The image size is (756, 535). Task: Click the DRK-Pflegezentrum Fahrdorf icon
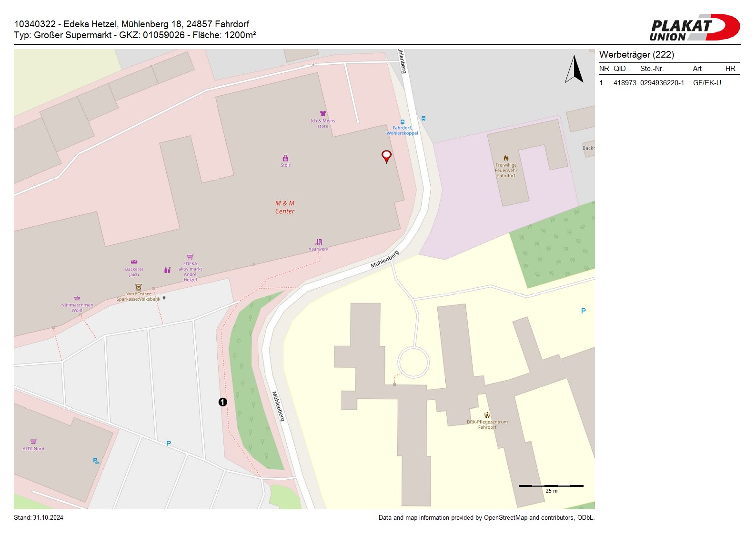(x=487, y=415)
